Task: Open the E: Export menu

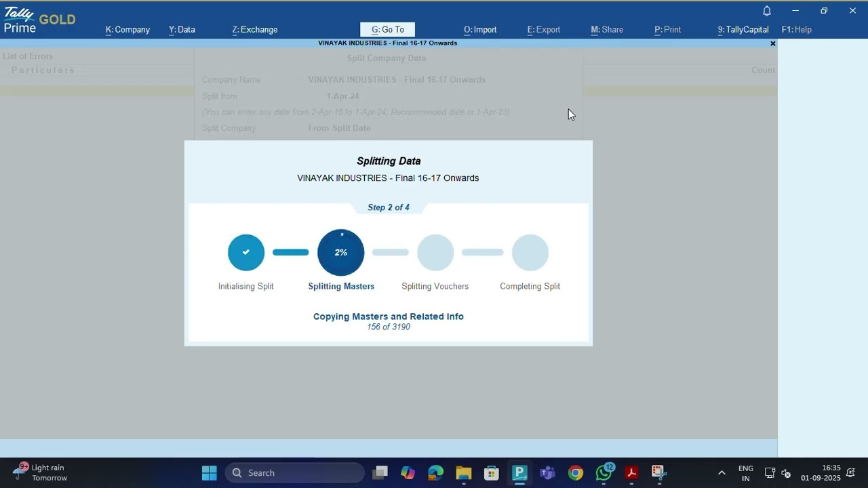Action: pyautogui.click(x=544, y=30)
